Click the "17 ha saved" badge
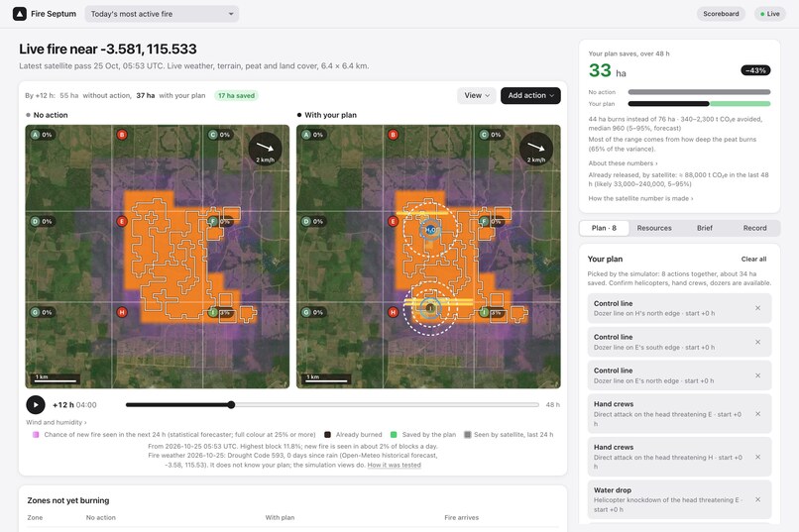The image size is (799, 532). [236, 95]
